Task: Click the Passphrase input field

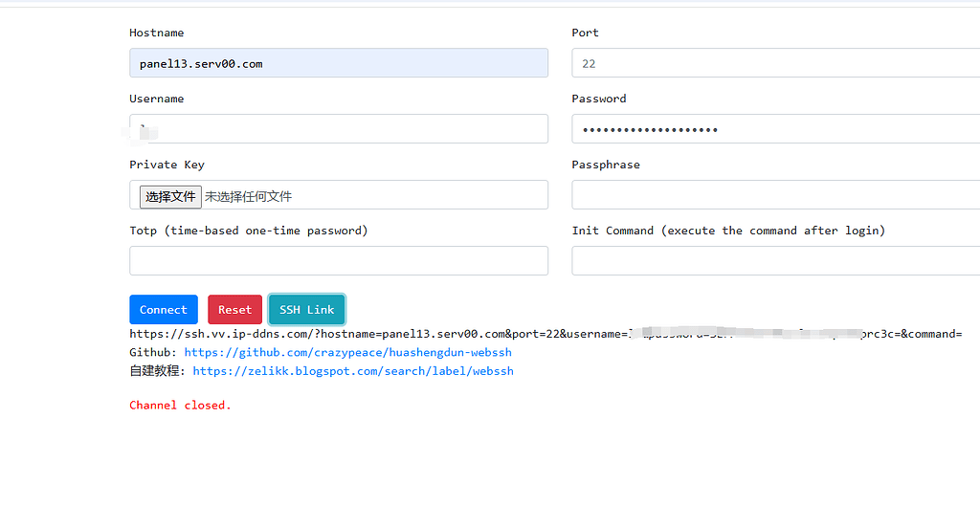Action: (775, 195)
